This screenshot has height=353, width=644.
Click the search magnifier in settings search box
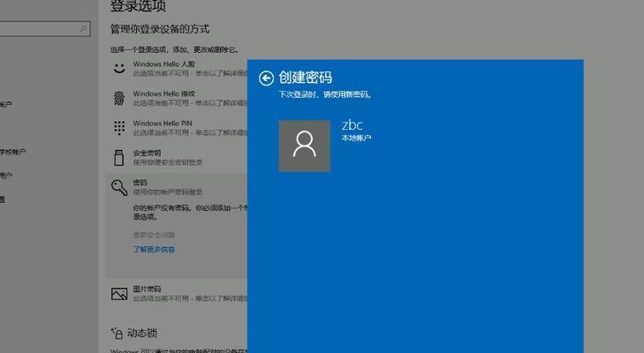83,29
